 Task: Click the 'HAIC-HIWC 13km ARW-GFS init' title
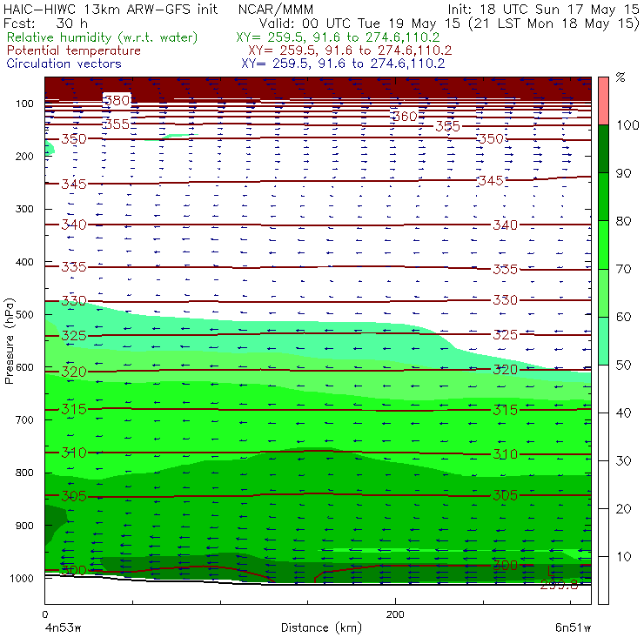(x=110, y=9)
